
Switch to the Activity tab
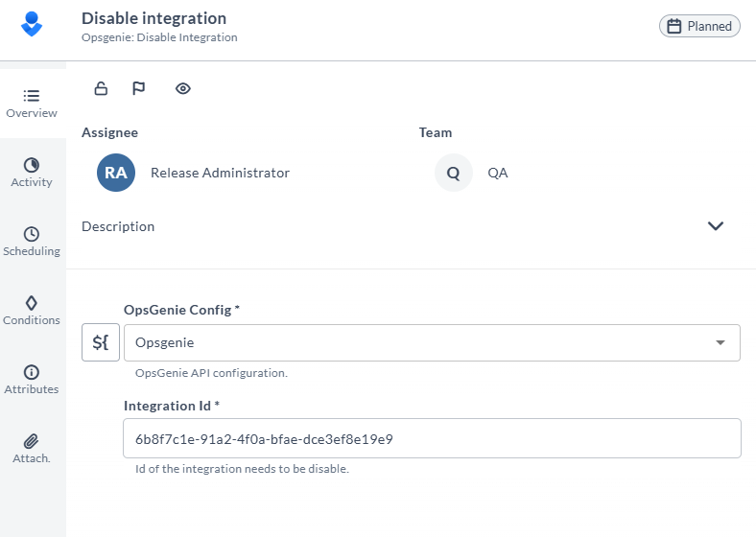(x=32, y=173)
